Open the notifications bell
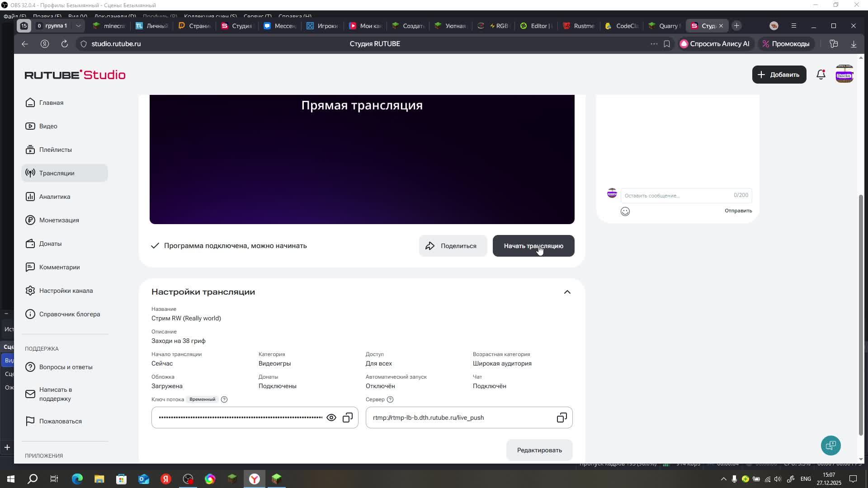Viewport: 868px width, 488px height. 821,75
